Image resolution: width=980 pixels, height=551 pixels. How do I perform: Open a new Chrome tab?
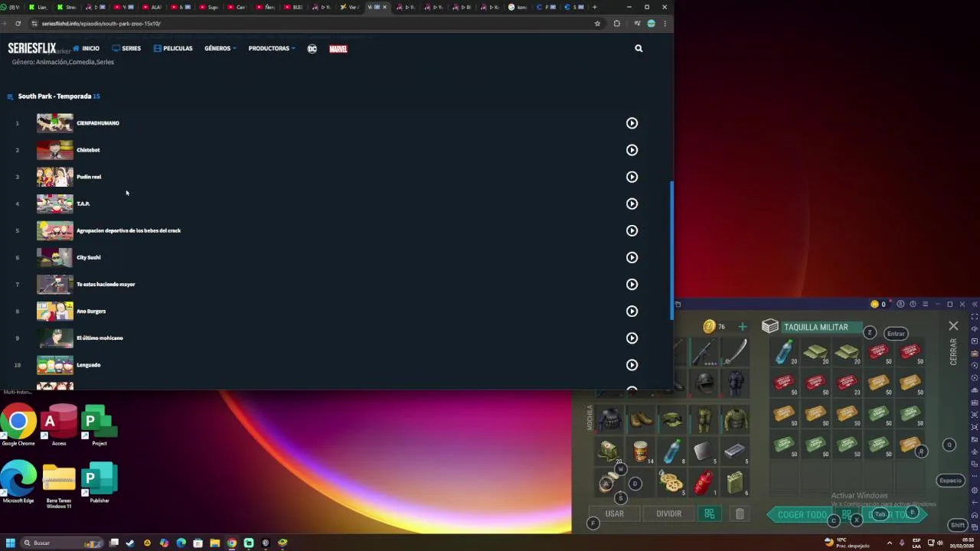point(594,7)
